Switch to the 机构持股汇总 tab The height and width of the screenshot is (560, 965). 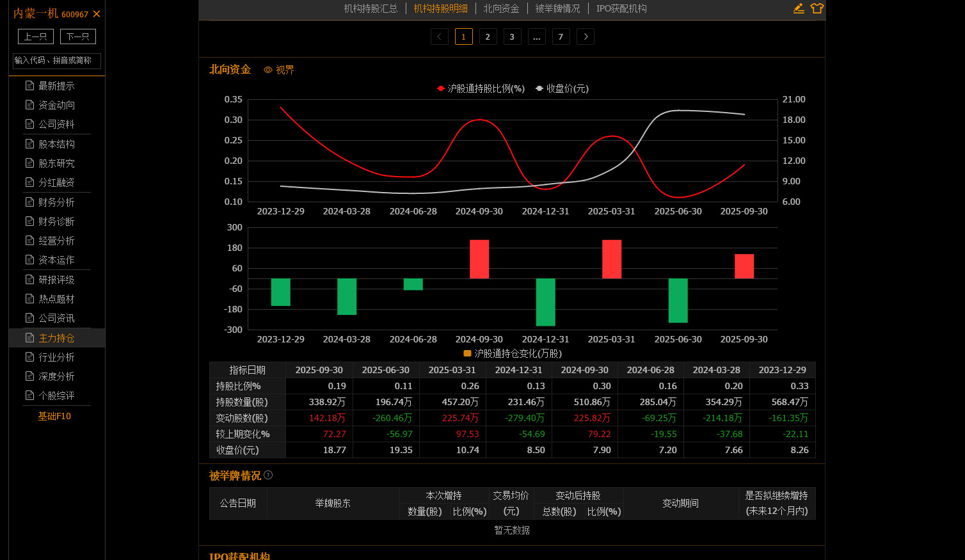pos(371,8)
